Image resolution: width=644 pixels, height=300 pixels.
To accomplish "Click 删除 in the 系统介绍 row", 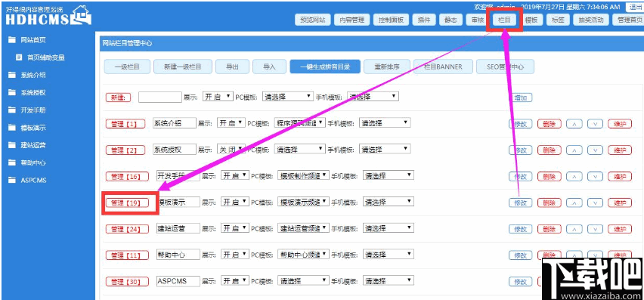I will point(549,124).
